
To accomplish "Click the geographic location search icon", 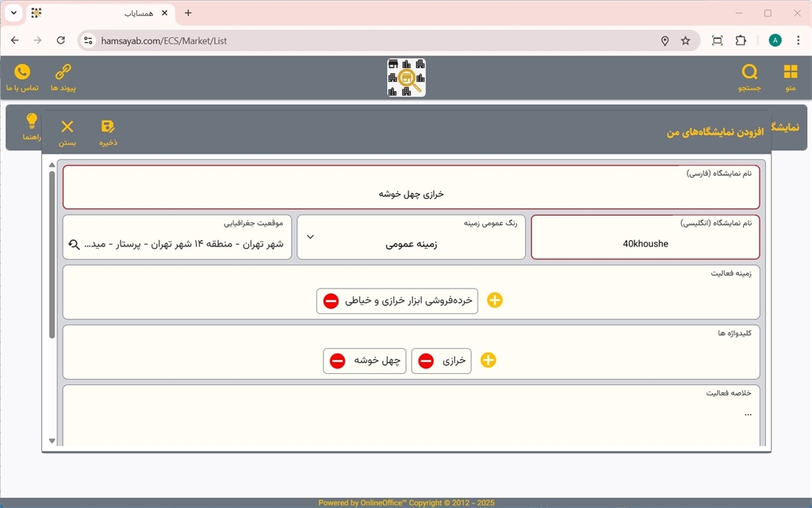I will tap(74, 244).
